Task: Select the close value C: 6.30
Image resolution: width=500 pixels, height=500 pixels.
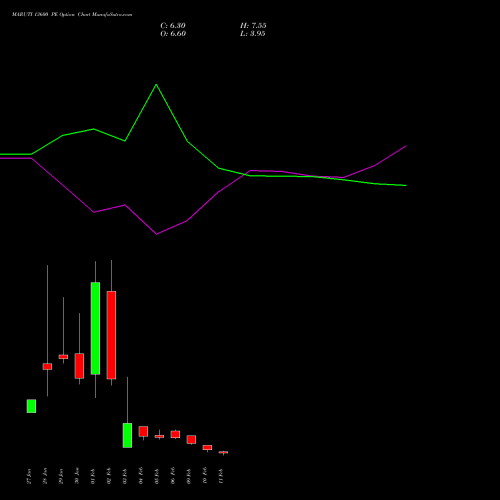Action: 173,26
